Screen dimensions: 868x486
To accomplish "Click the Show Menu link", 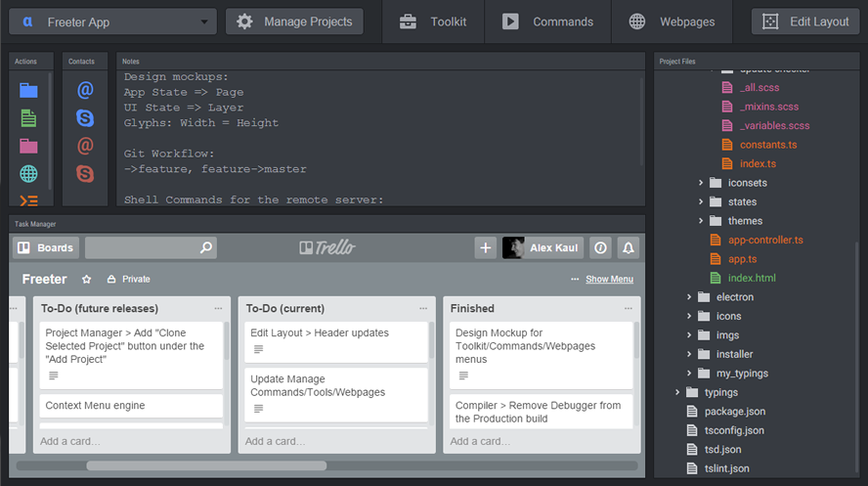I will pos(610,279).
